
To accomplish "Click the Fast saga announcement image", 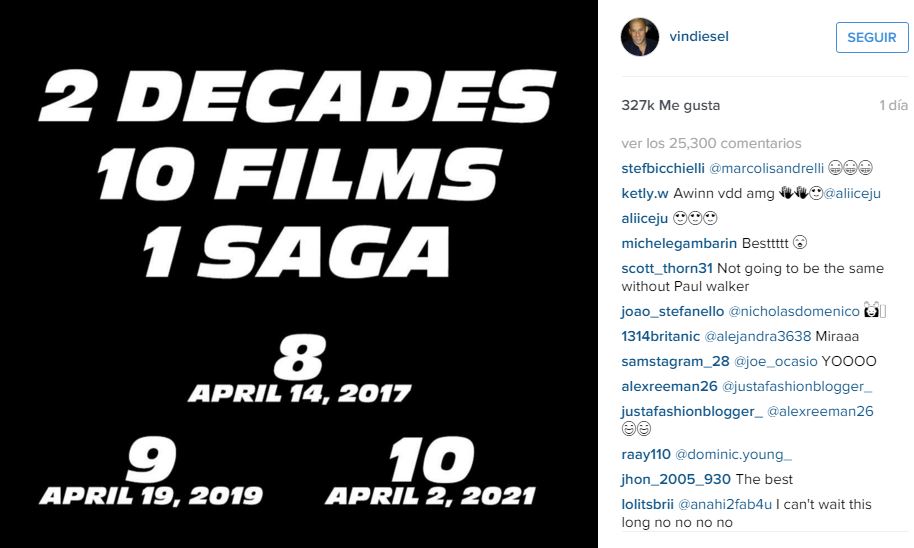I will (x=299, y=274).
